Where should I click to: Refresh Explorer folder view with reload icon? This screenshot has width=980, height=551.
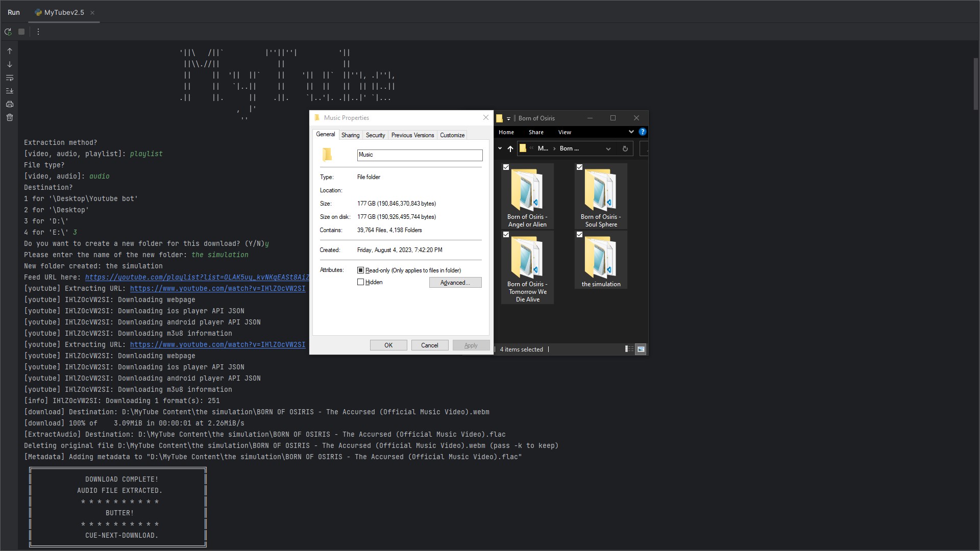[625, 148]
